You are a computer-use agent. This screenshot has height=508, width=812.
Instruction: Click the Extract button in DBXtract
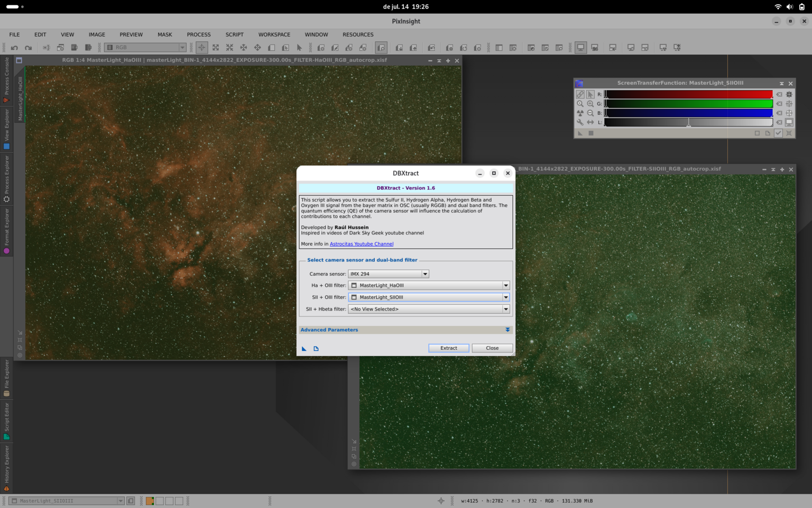448,348
